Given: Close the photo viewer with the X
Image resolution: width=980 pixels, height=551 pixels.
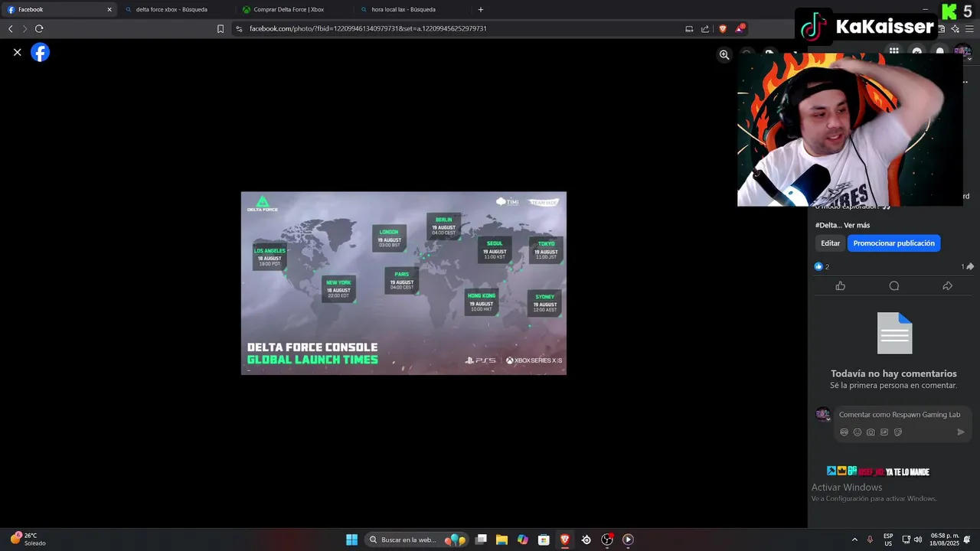Looking at the screenshot, I should [17, 52].
